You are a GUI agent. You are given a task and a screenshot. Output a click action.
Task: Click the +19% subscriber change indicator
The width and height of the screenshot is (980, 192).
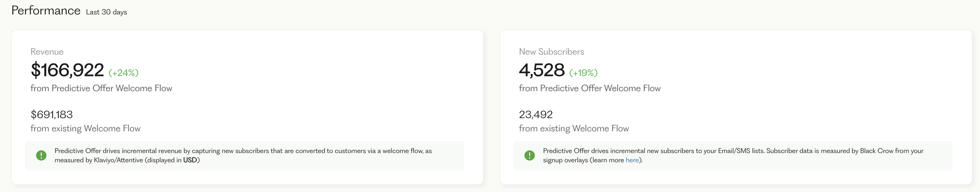point(583,73)
